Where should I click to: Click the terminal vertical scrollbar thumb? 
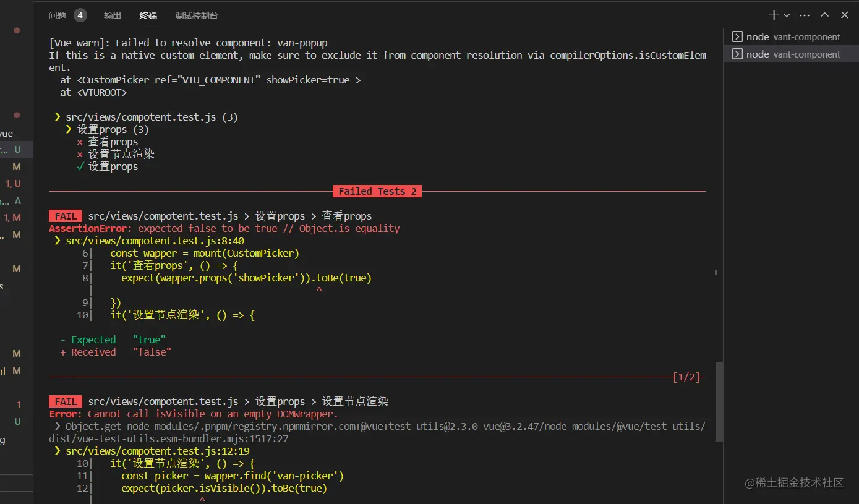click(x=719, y=401)
